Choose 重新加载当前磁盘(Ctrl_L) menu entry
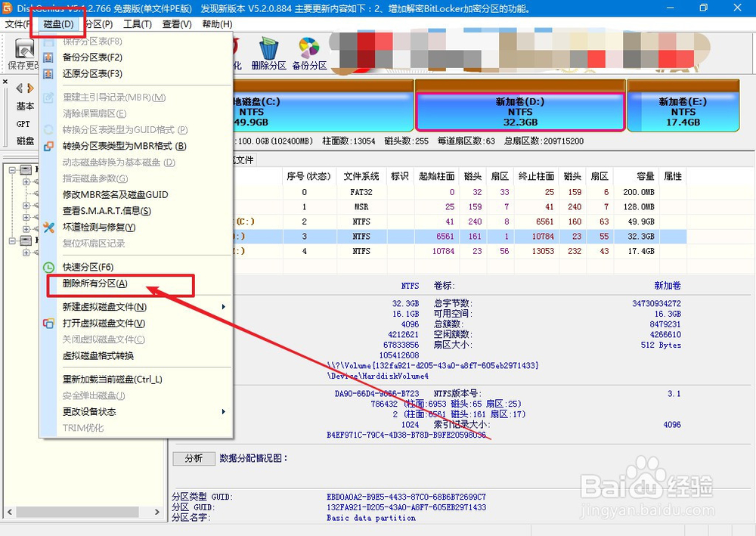This screenshot has width=756, height=536. coord(113,380)
